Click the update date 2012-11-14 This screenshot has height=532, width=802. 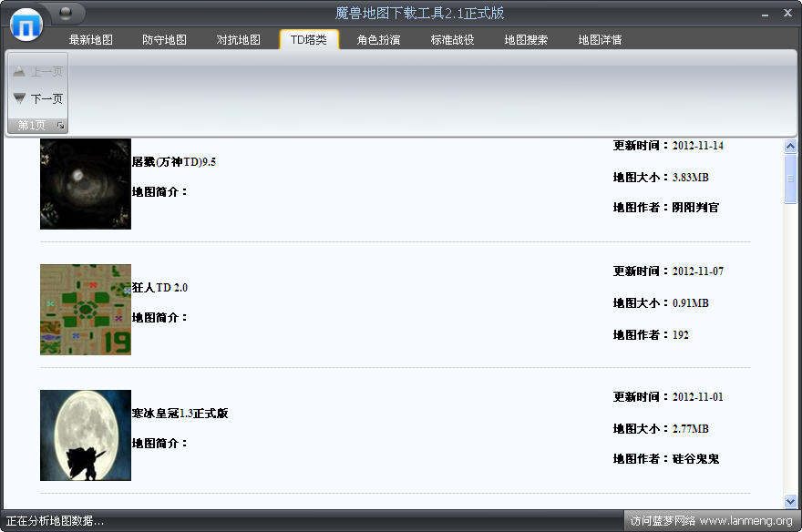point(698,146)
